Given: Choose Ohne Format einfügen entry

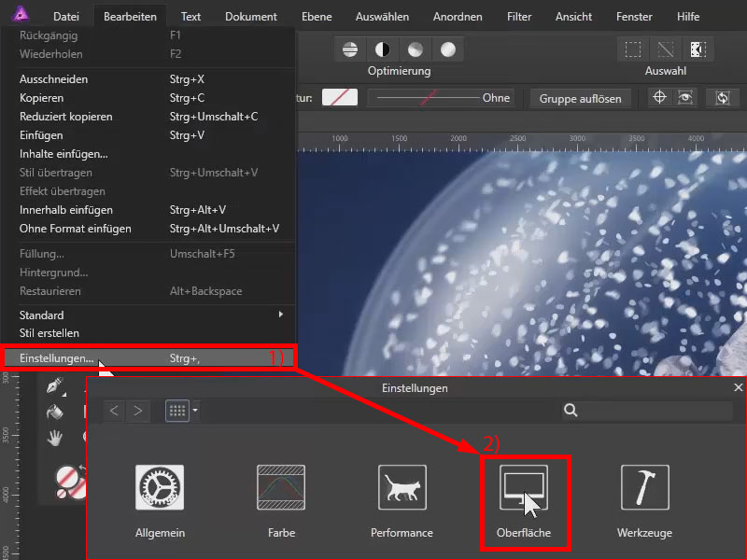Looking at the screenshot, I should [148, 229].
